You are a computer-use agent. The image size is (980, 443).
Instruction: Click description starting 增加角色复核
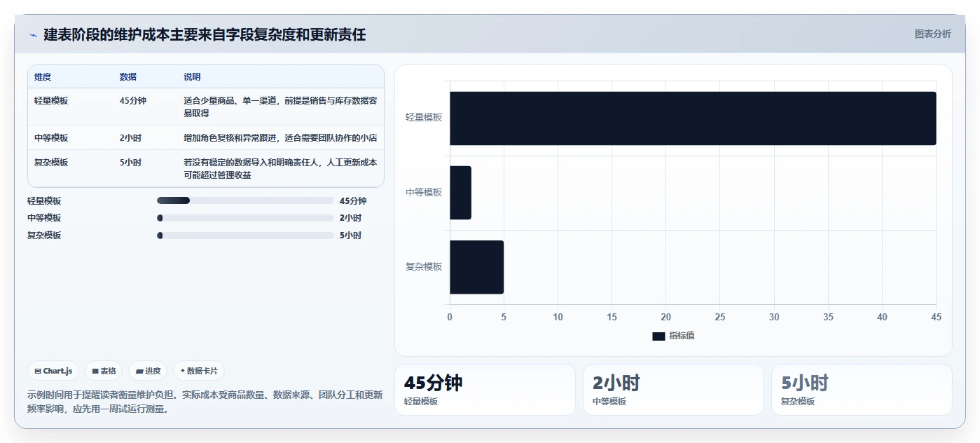[x=280, y=138]
